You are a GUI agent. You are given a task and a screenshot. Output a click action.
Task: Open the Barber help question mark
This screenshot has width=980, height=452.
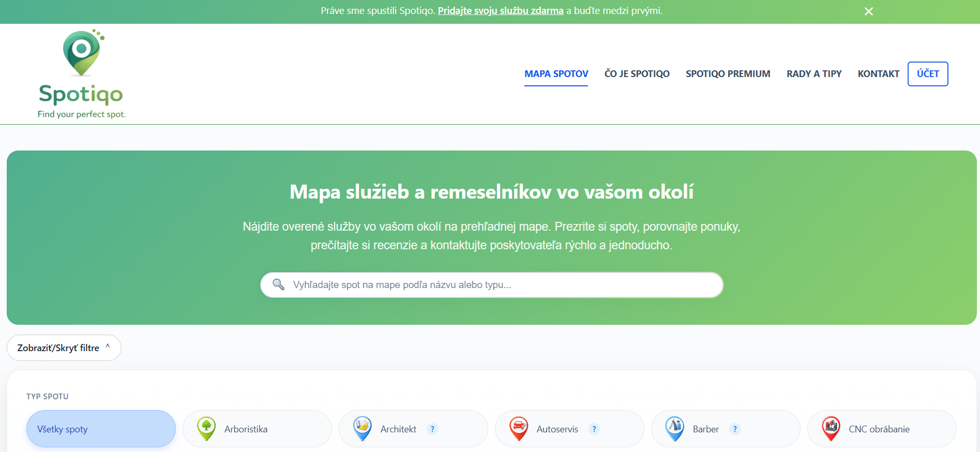[x=735, y=429]
